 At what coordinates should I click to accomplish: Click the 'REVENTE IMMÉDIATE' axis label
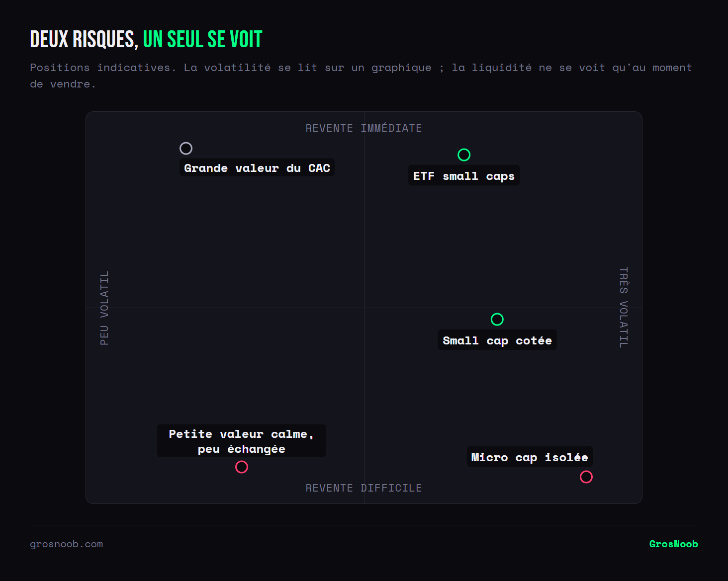364,128
